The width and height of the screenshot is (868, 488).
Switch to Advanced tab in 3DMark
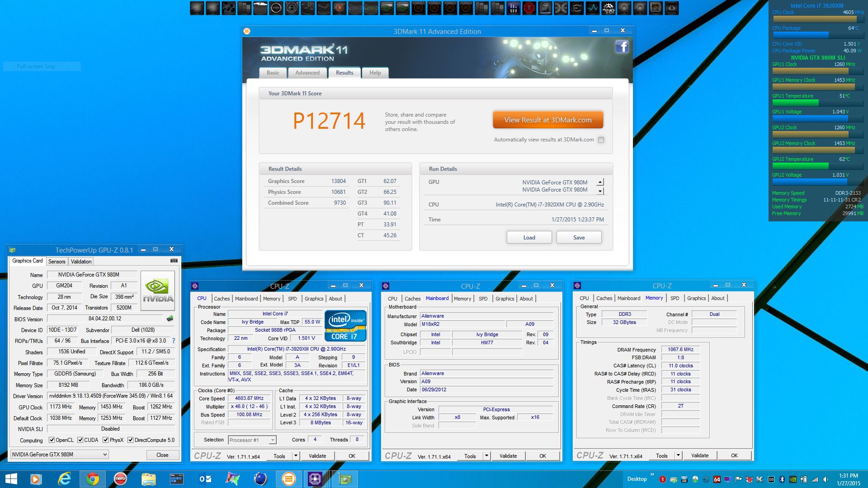click(x=307, y=73)
